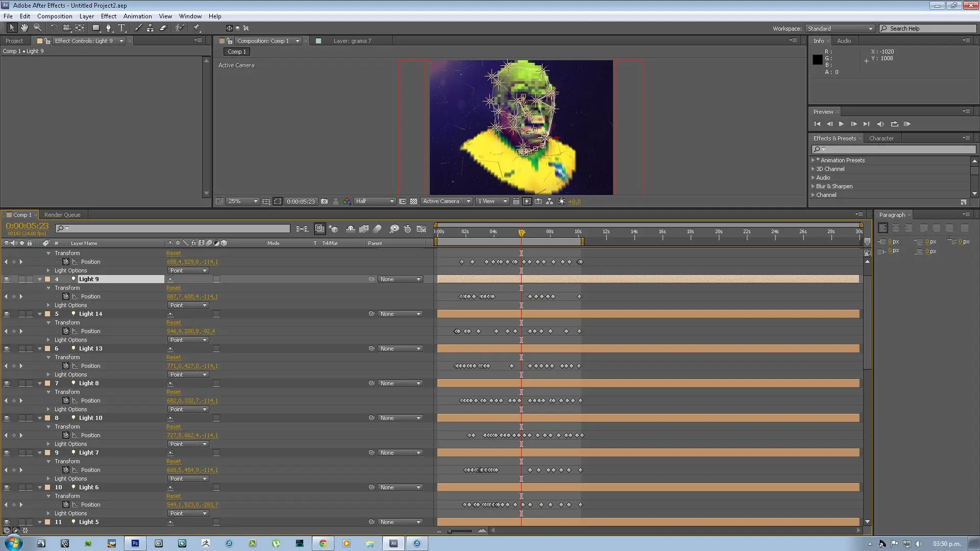Collapse the Light 14 layer
980x551 pixels.
40,314
